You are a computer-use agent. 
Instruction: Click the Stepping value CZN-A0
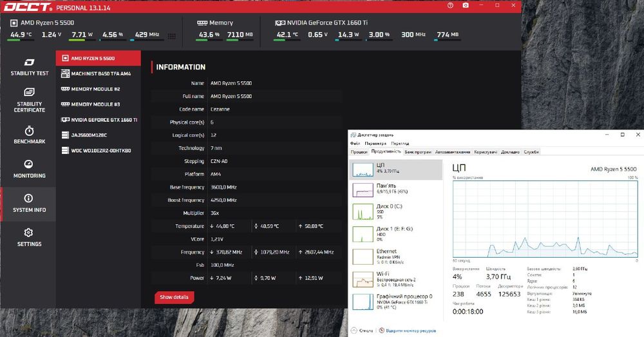(219, 162)
